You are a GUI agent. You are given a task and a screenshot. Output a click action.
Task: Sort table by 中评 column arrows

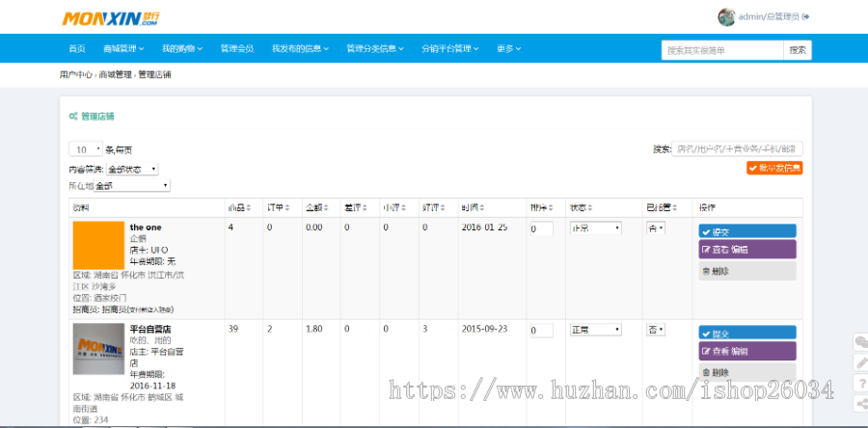coord(403,208)
